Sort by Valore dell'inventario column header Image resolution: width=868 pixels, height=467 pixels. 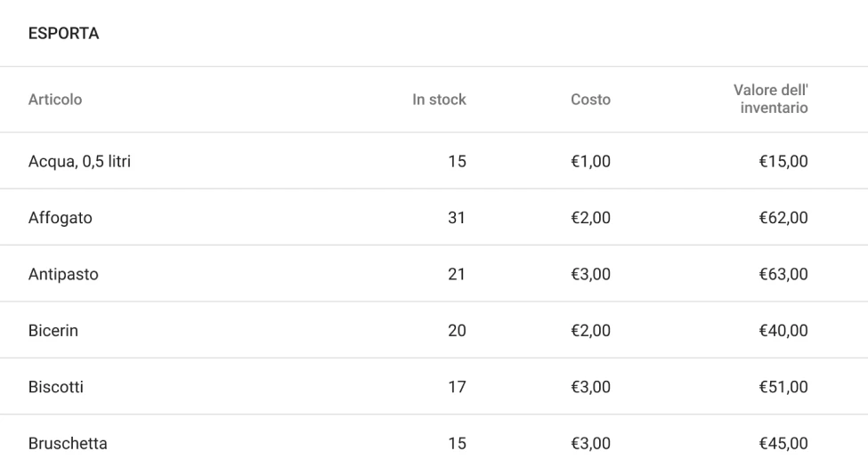tap(771, 100)
